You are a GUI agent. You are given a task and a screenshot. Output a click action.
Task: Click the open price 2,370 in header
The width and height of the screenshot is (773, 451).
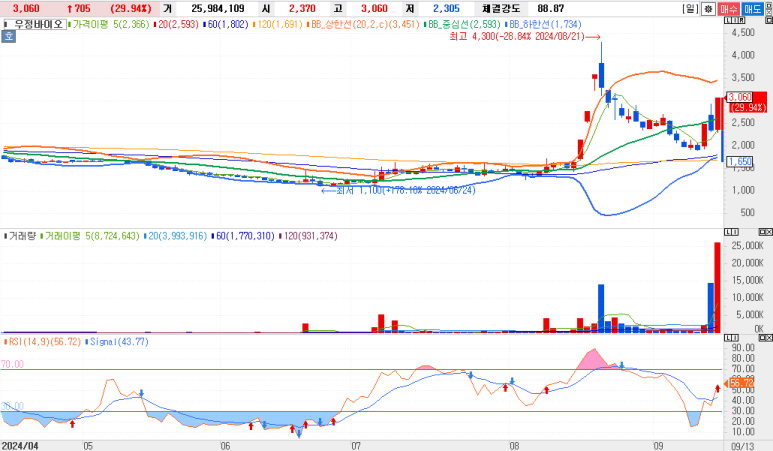302,8
